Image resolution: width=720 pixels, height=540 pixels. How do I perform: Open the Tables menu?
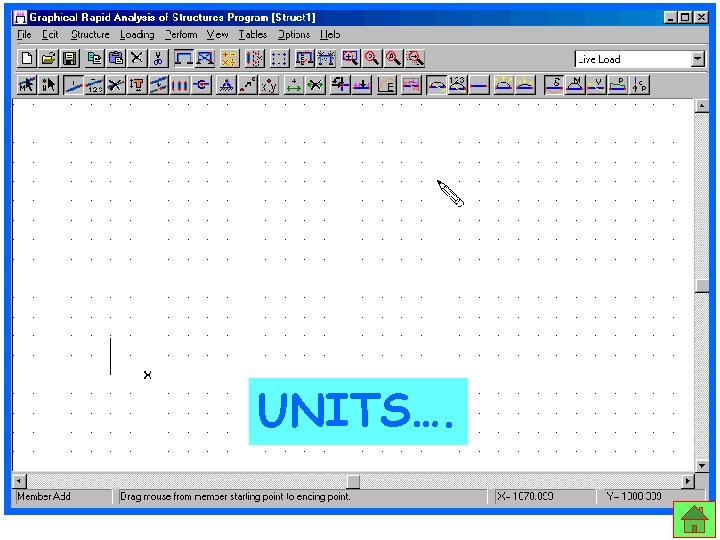point(253,34)
